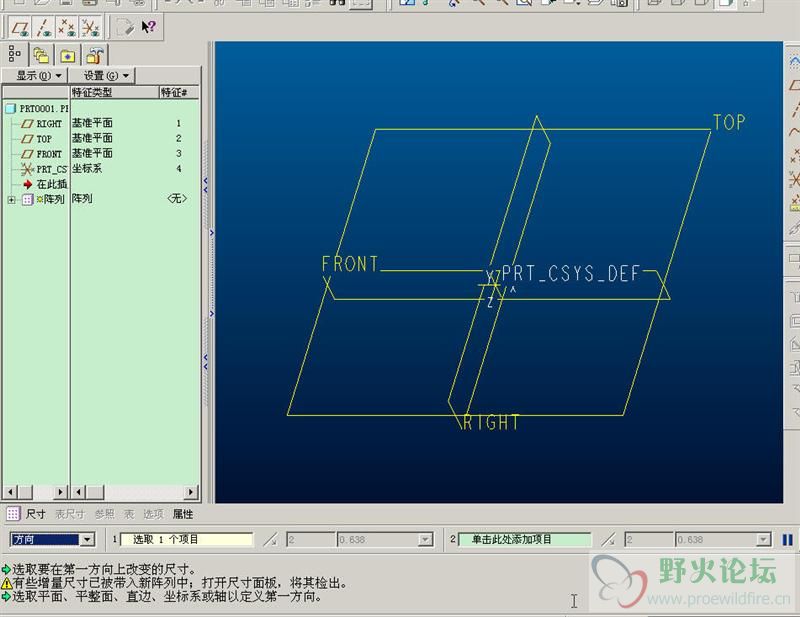
Task: Click the 在此插入 insert-here marker
Action: coord(46,184)
